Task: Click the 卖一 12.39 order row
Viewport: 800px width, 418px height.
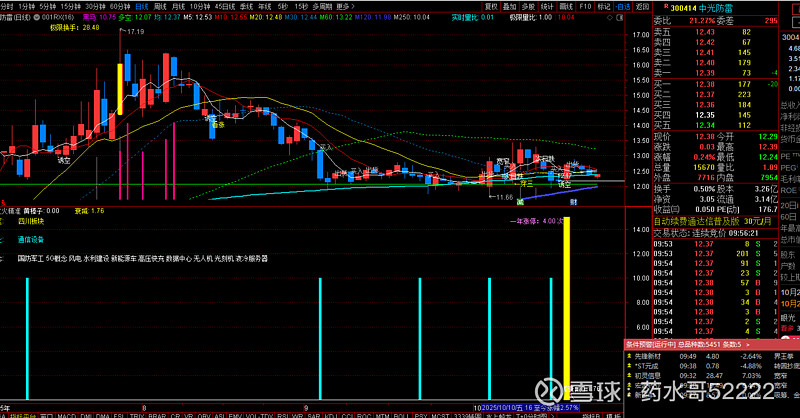Action: pyautogui.click(x=715, y=73)
